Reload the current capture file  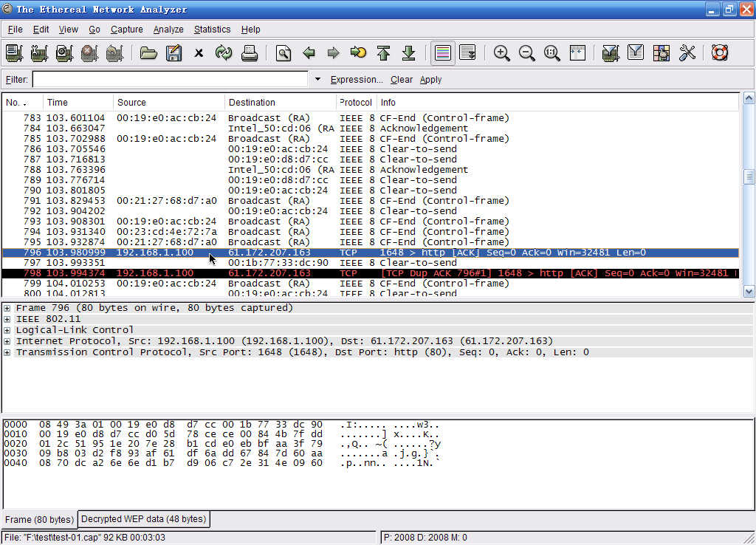point(224,53)
